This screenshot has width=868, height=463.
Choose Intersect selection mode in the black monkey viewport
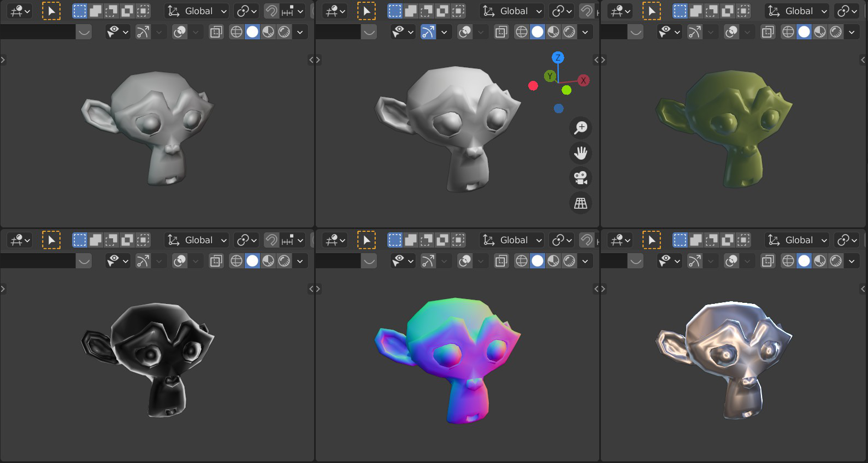click(x=143, y=240)
